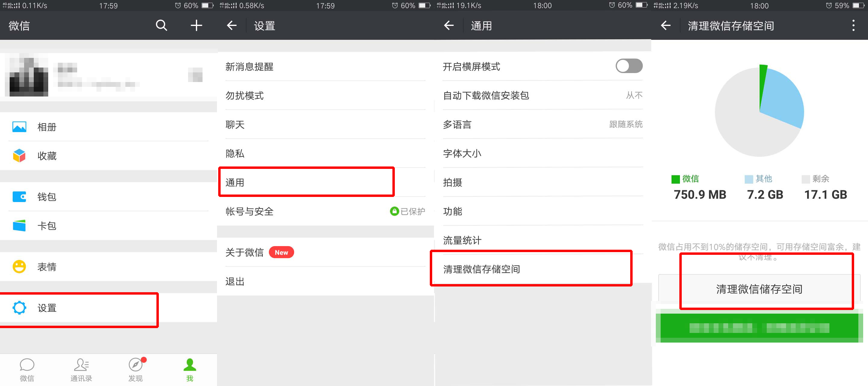Tap 退出 to log out
This screenshot has width=868, height=386.
point(235,281)
